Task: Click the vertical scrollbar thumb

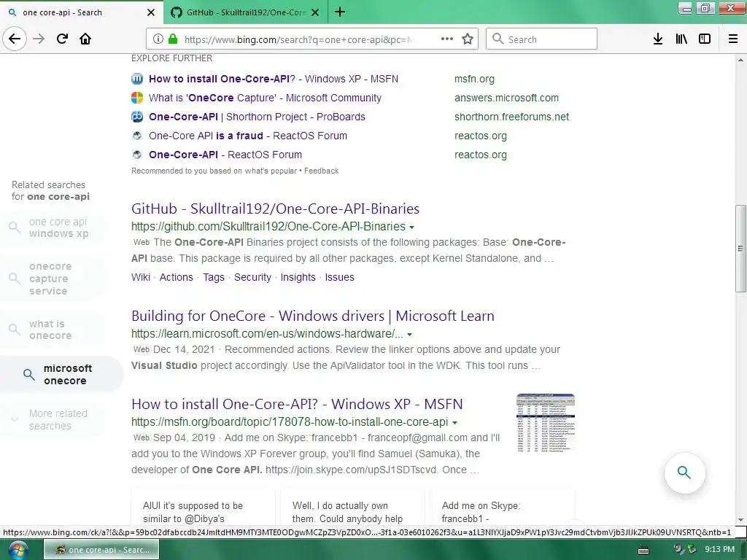Action: 740,249
